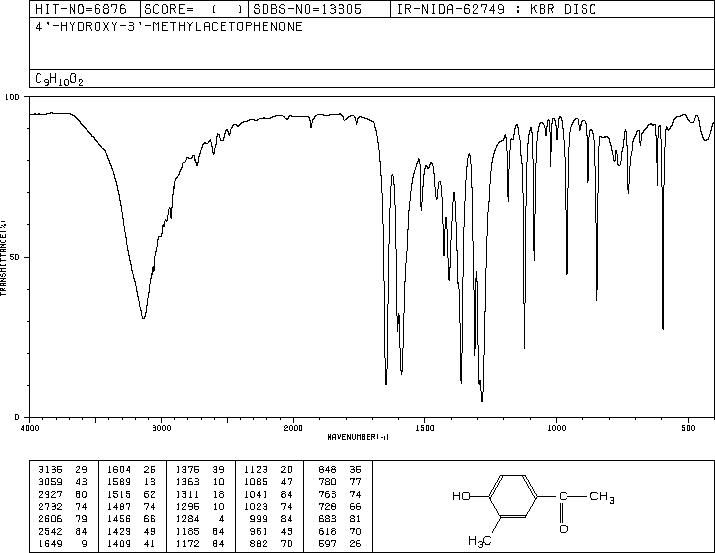Screen dimensions: 715x553
Task: Click the 100 mark on transmittance axis
Action: (12, 97)
